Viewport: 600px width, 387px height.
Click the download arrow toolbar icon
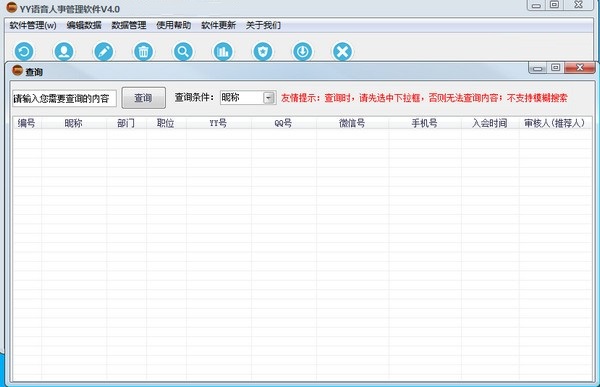(x=303, y=52)
